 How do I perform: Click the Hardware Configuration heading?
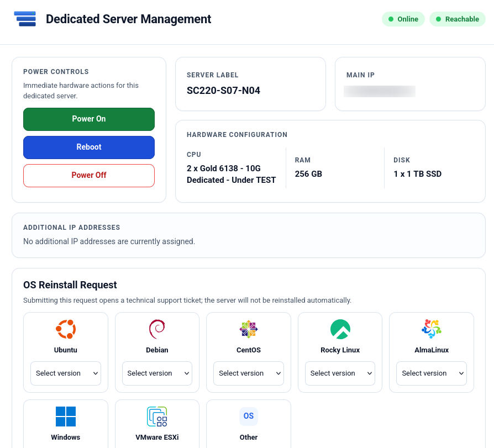237,135
